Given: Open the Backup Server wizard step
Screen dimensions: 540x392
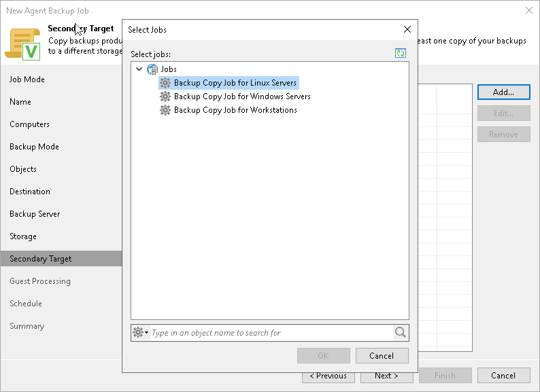Looking at the screenshot, I should [x=35, y=214].
